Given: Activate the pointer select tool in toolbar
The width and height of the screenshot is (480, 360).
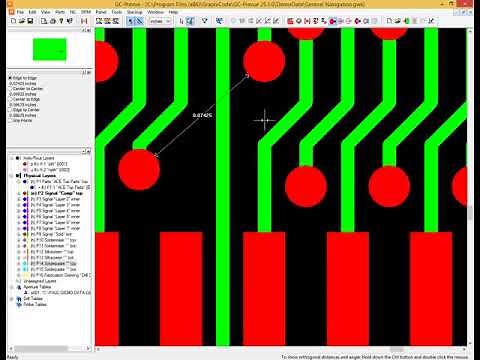Looking at the screenshot, I should click(x=130, y=21).
